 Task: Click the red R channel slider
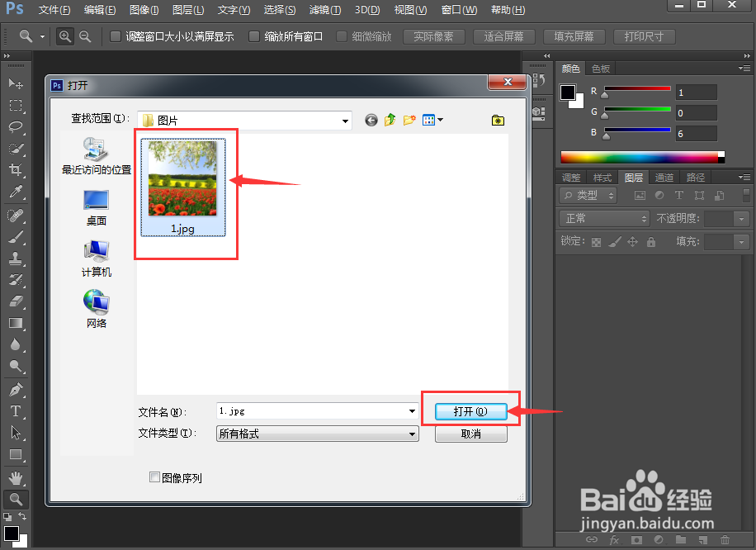point(637,89)
